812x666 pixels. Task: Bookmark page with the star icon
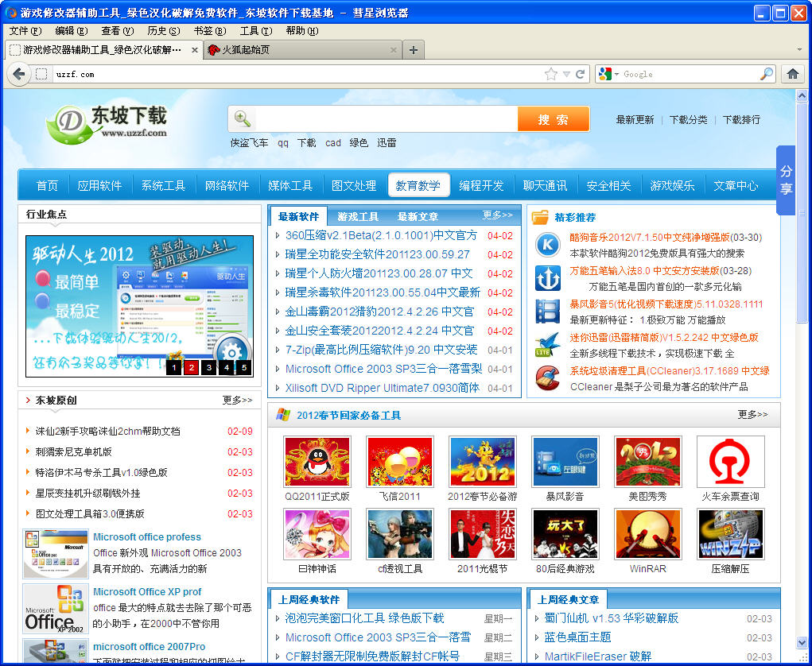point(551,74)
